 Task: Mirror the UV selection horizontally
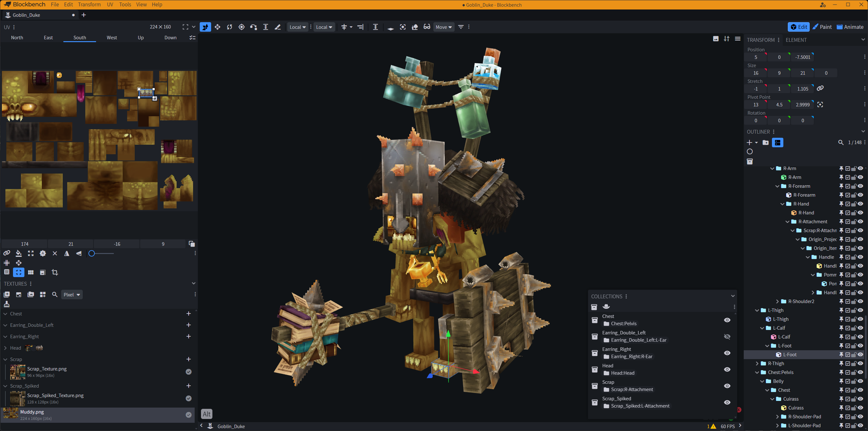click(x=67, y=253)
